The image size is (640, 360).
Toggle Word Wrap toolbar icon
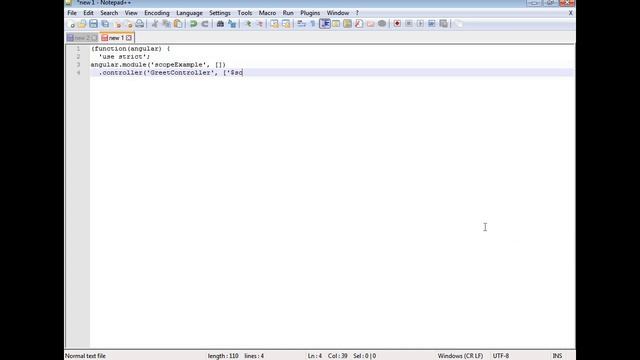[301, 24]
